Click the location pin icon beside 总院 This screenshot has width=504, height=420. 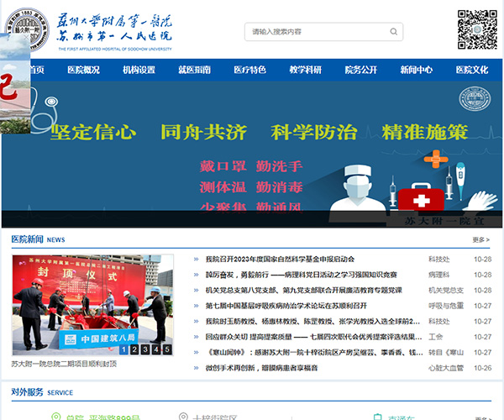[x=56, y=416]
